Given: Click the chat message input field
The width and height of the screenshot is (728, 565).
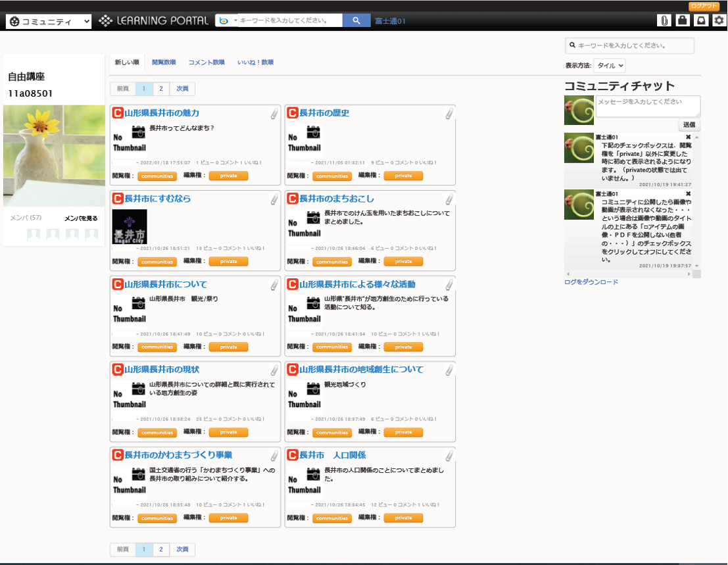Looking at the screenshot, I should (x=647, y=106).
